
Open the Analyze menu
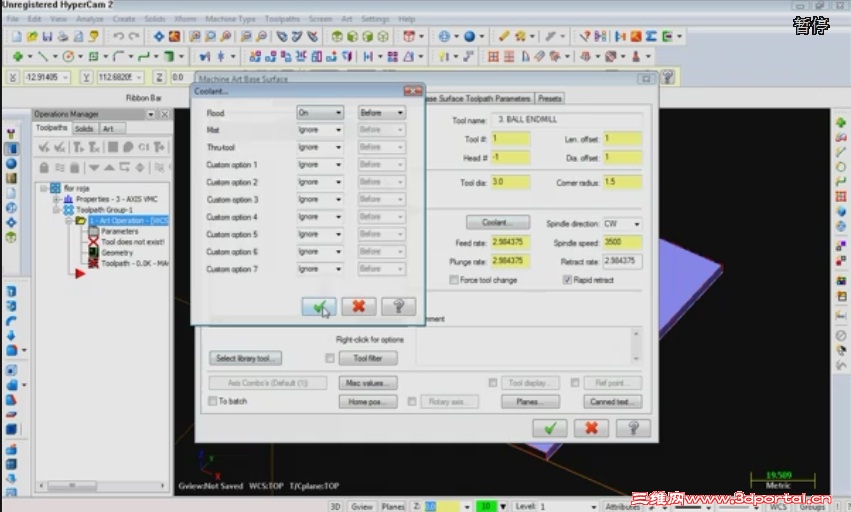(90, 19)
